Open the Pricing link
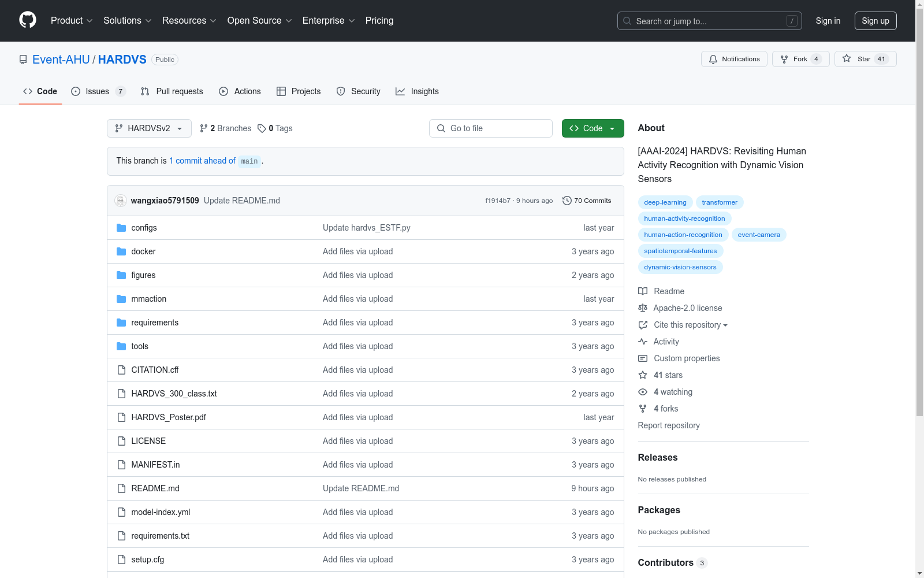 tap(379, 20)
